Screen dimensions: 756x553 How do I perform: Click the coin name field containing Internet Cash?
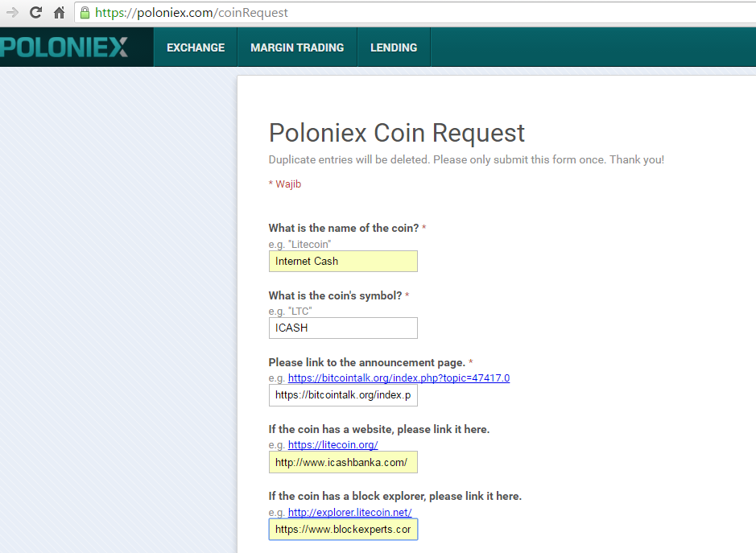(x=343, y=262)
